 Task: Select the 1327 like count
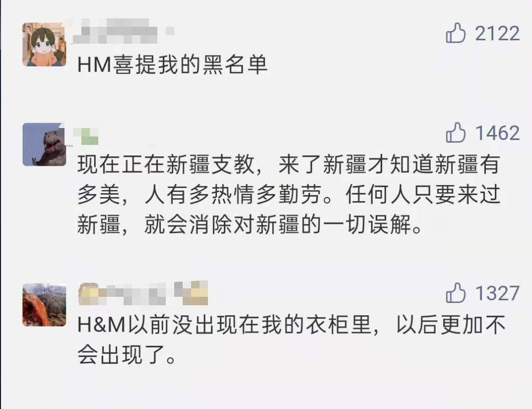click(x=497, y=293)
